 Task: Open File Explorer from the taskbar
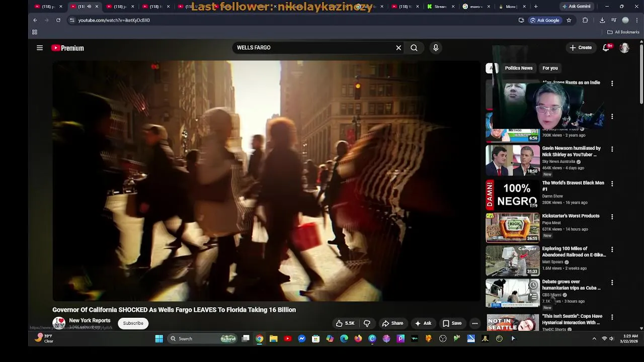tap(274, 339)
